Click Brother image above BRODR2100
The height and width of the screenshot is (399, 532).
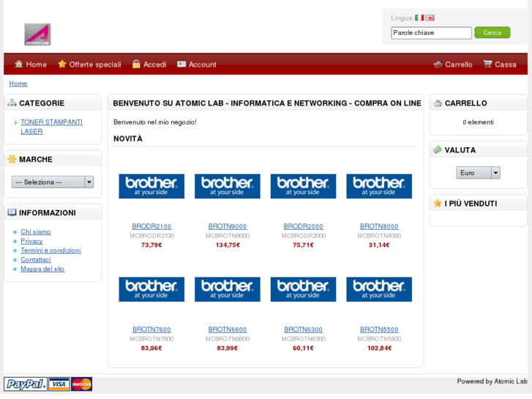[151, 186]
